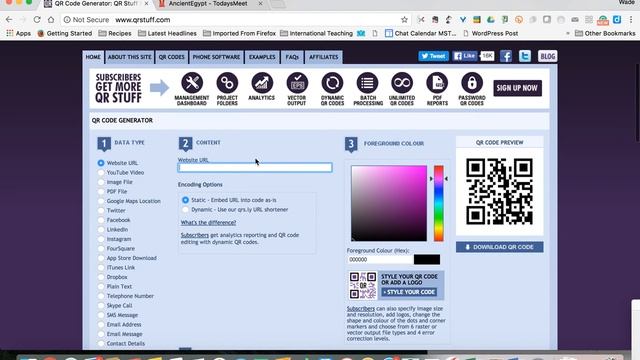The height and width of the screenshot is (360, 640).
Task: Click the browser address bar URL
Action: [142, 20]
